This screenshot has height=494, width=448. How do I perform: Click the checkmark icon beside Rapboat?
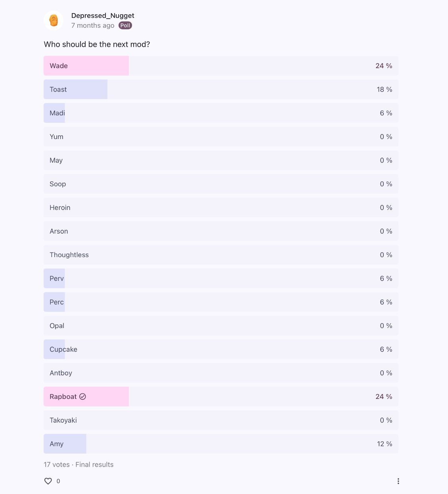tap(82, 397)
